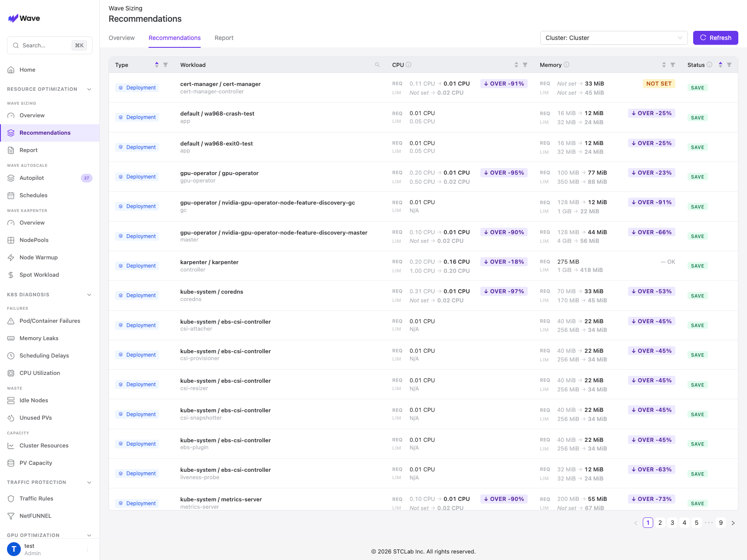747x560 pixels.
Task: Click the Autopilot 27 count badge
Action: pos(86,178)
